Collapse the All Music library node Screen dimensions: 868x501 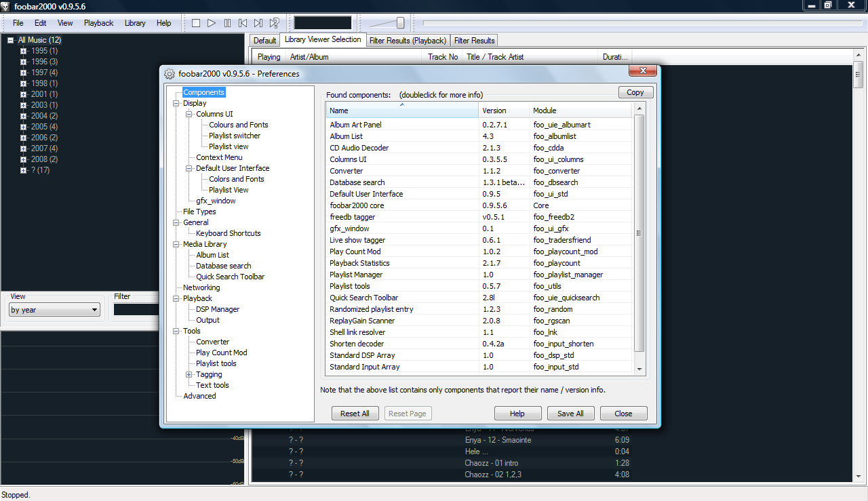[11, 40]
